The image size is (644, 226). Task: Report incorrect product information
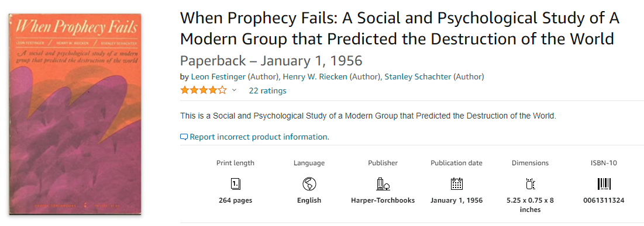(x=259, y=137)
